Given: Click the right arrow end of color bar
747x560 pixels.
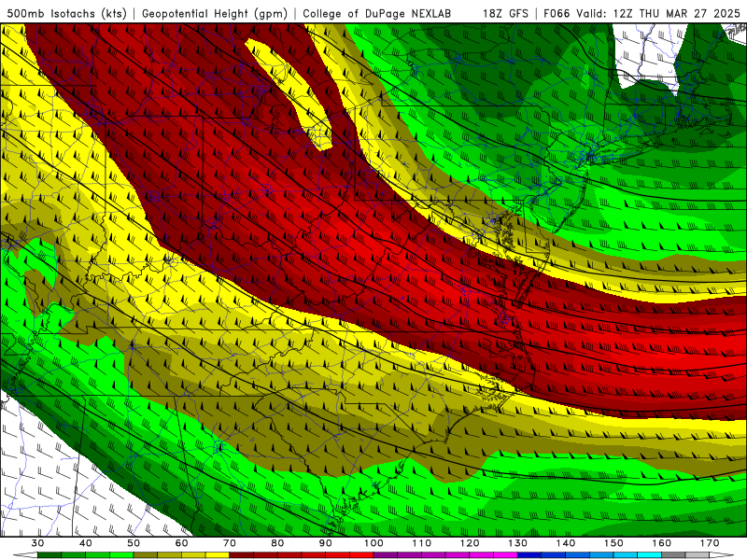Looking at the screenshot, I should tap(722, 555).
